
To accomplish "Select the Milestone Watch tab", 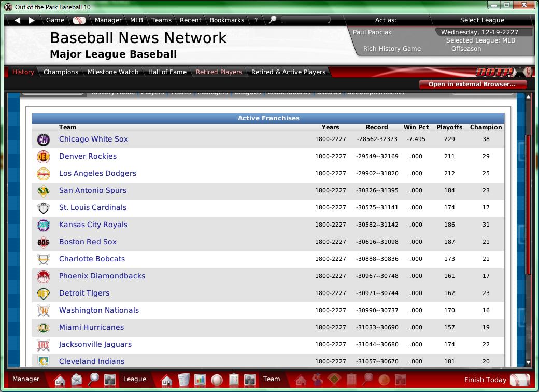I will point(113,72).
